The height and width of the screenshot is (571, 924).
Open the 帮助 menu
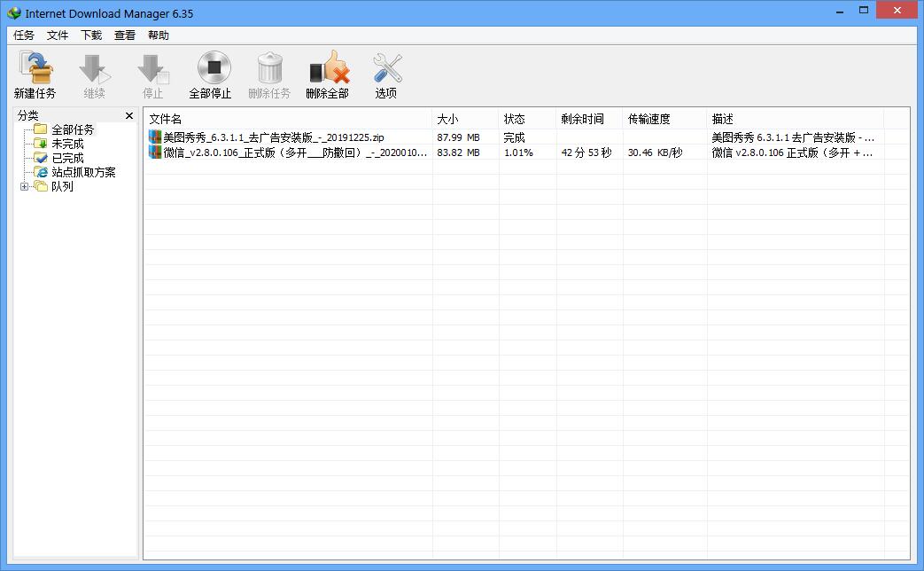pos(159,35)
